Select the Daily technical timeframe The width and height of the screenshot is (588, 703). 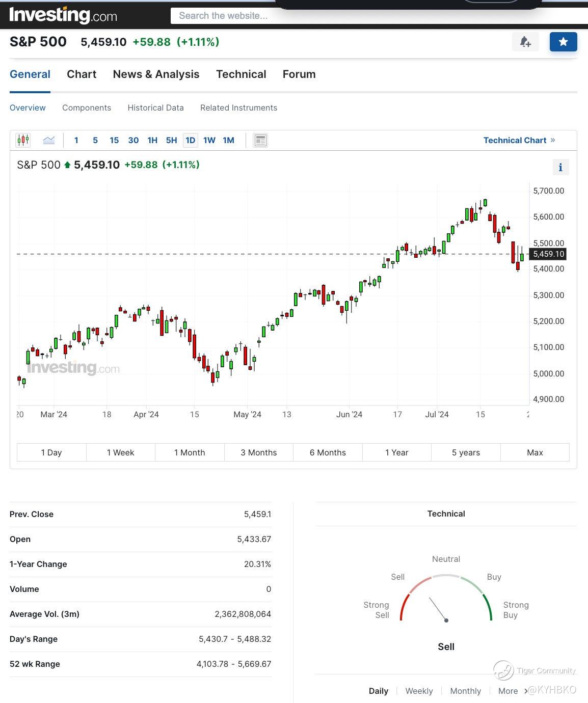(x=379, y=691)
